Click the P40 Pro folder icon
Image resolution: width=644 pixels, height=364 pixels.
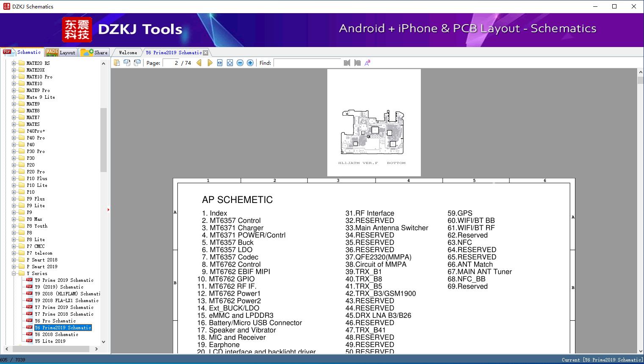pos(22,138)
